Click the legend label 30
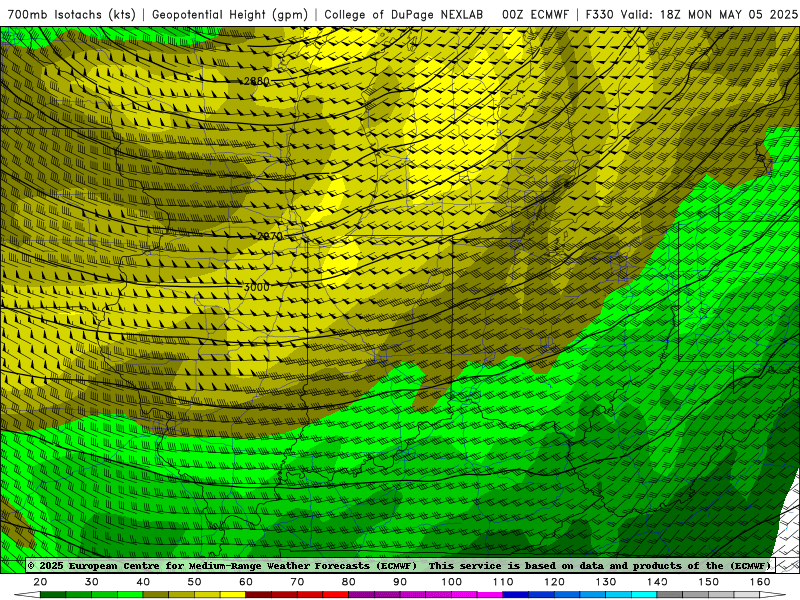This screenshot has height=600, width=800. [x=92, y=582]
